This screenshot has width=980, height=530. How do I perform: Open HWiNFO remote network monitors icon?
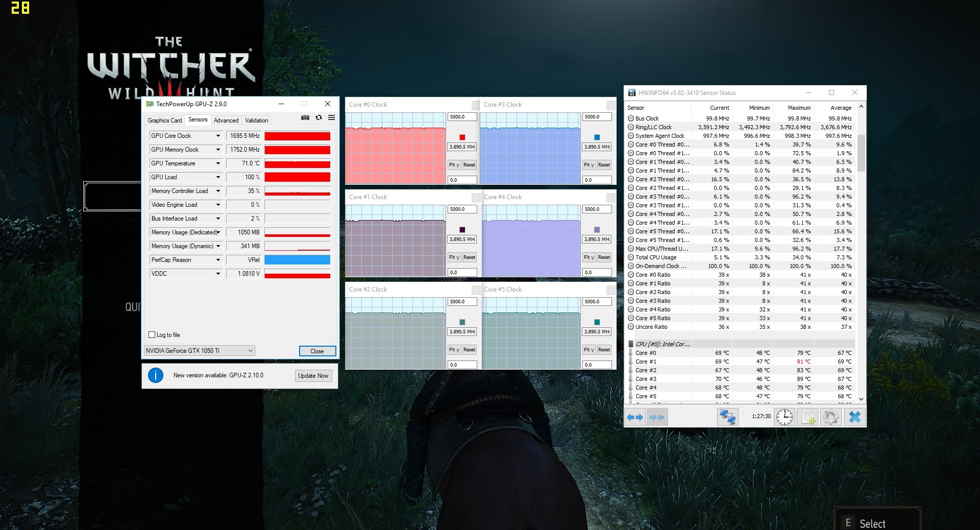[x=727, y=417]
